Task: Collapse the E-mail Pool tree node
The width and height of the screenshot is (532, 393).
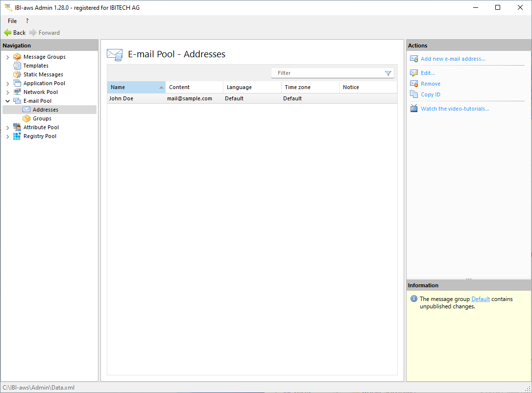Action: coord(7,101)
